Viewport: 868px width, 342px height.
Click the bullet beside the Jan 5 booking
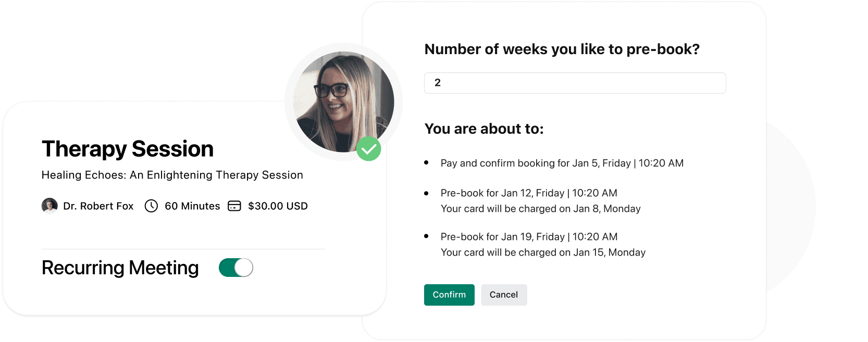(x=426, y=162)
